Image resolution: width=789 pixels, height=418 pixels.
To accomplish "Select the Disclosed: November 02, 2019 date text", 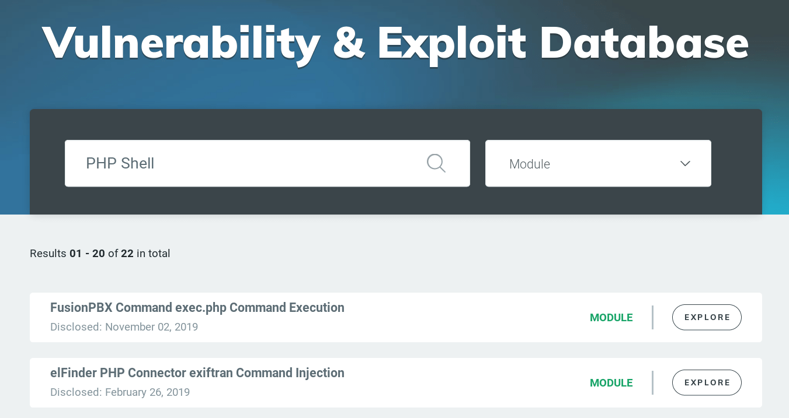I will (x=124, y=327).
